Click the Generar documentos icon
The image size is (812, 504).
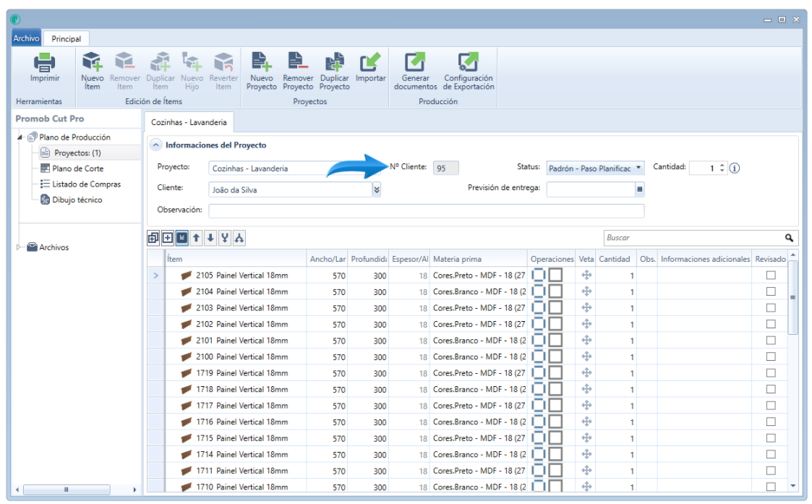(415, 61)
